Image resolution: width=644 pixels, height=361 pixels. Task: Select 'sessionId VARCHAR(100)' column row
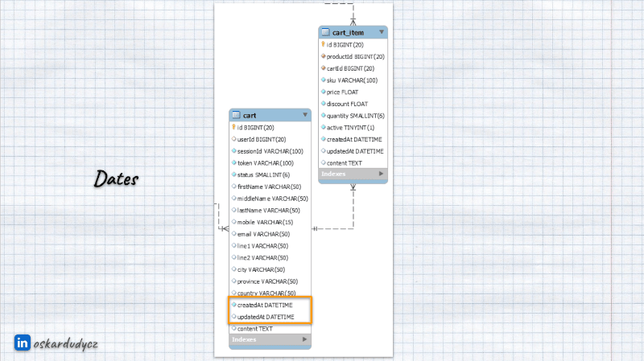point(270,151)
